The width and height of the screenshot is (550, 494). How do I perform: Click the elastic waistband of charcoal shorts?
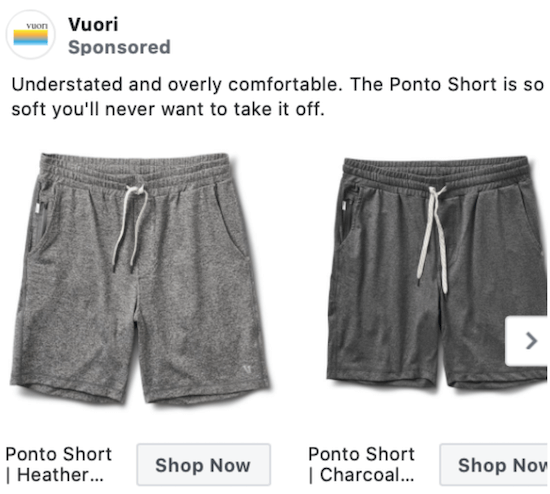tap(436, 174)
